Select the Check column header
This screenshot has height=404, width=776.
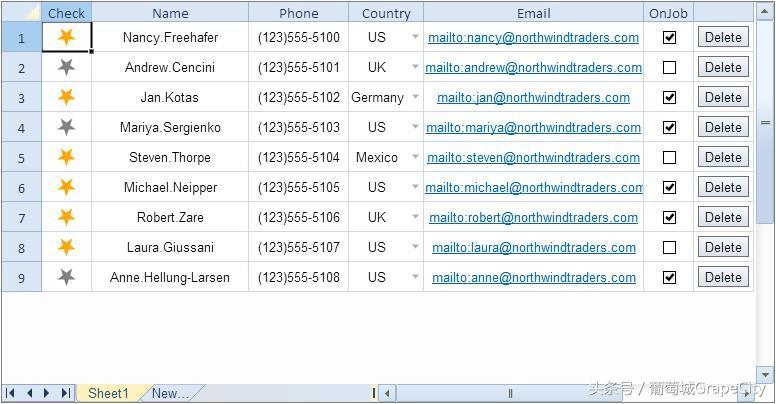[x=66, y=12]
